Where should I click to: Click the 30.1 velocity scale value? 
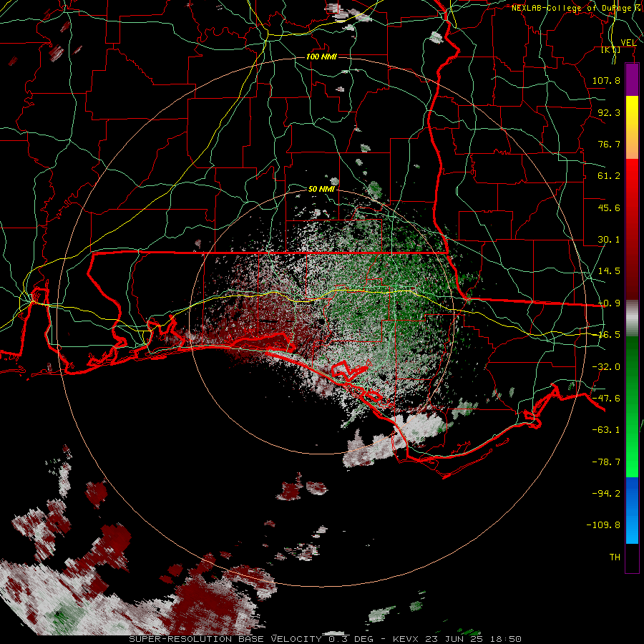pyautogui.click(x=609, y=240)
